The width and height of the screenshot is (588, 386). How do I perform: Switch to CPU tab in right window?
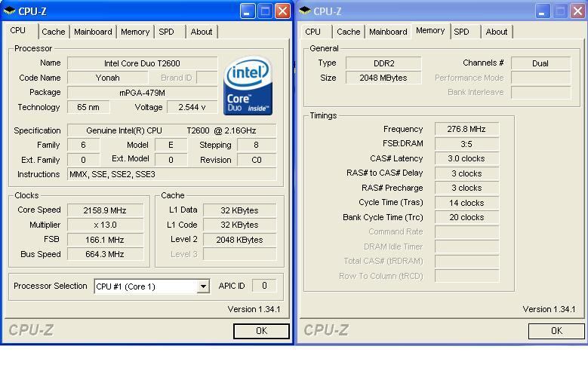point(312,32)
